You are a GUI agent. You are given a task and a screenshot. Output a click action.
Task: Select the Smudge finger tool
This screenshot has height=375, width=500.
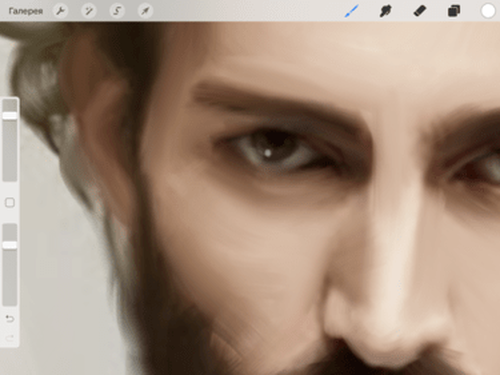click(x=386, y=11)
